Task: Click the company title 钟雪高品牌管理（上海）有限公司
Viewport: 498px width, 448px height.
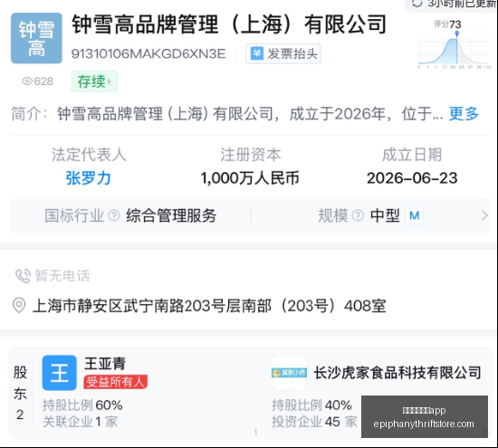Action: tap(229, 24)
